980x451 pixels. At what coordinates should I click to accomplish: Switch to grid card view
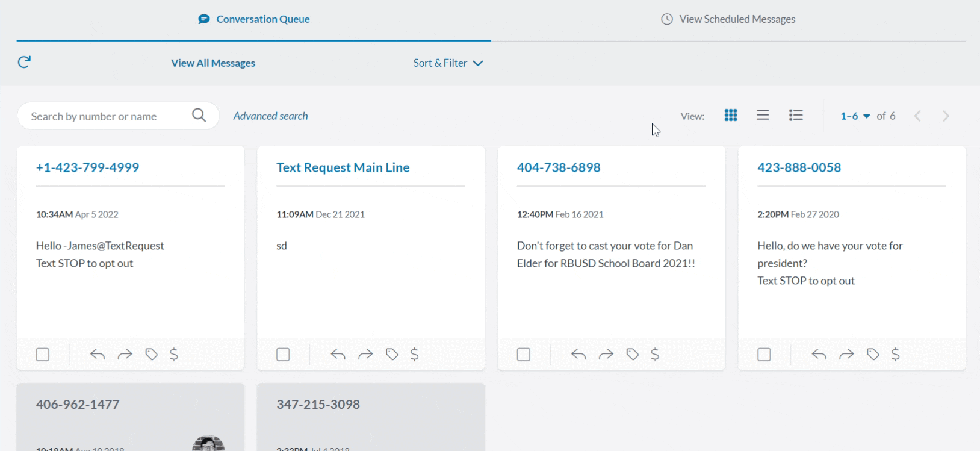(731, 116)
